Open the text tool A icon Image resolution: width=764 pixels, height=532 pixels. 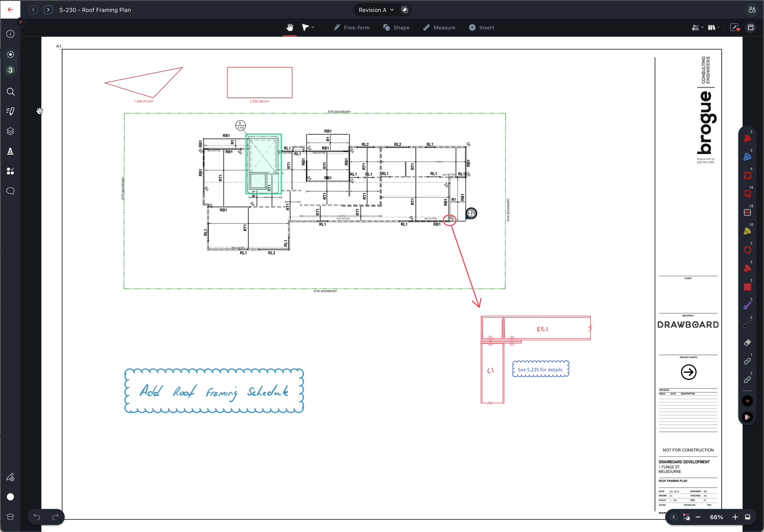11,151
